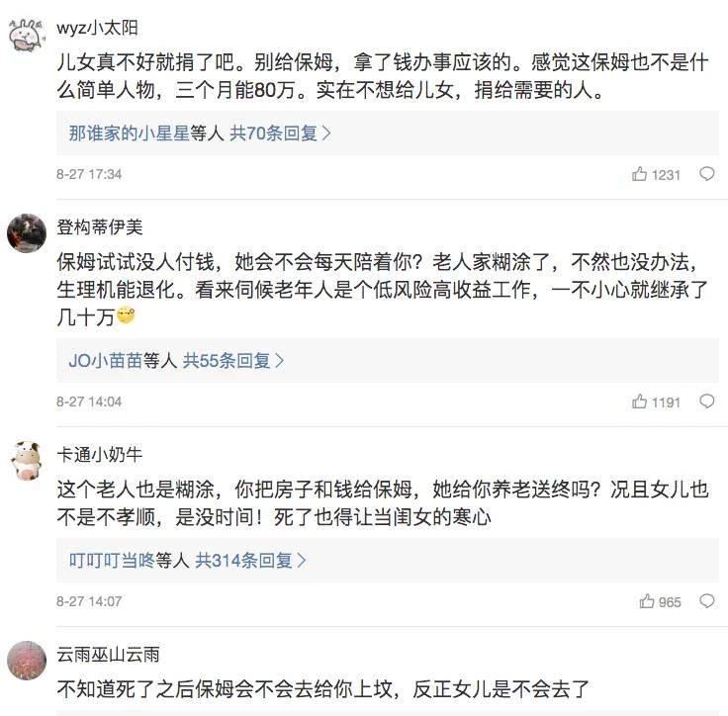Expand the 共314条回复 replies
The width and height of the screenshot is (728, 716).
[250, 560]
